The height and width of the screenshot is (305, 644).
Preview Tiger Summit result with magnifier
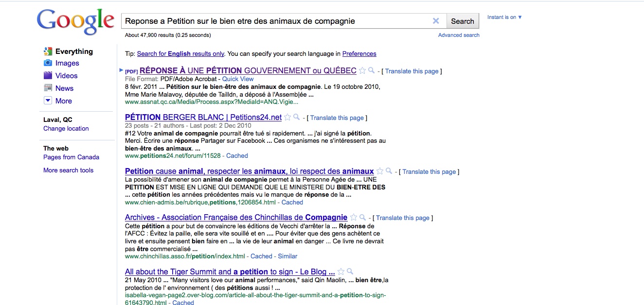point(350,272)
